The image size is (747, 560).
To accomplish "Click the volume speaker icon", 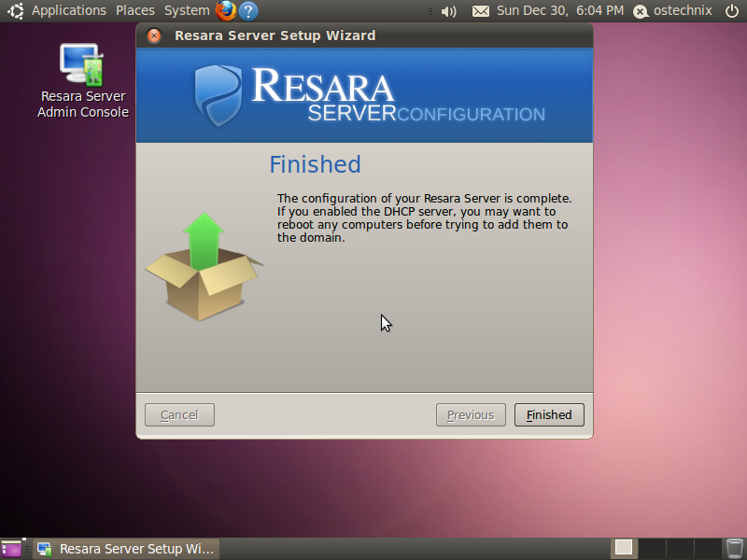I will pos(448,11).
